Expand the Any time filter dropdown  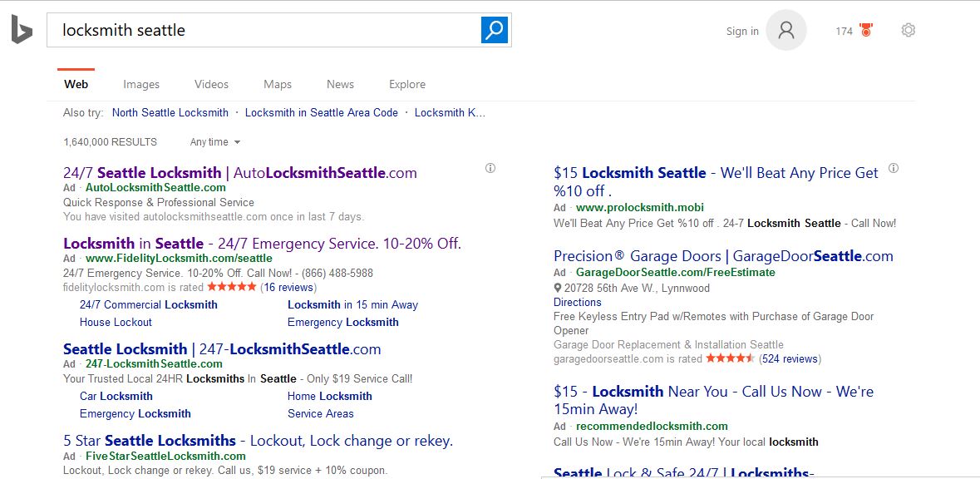(x=215, y=142)
